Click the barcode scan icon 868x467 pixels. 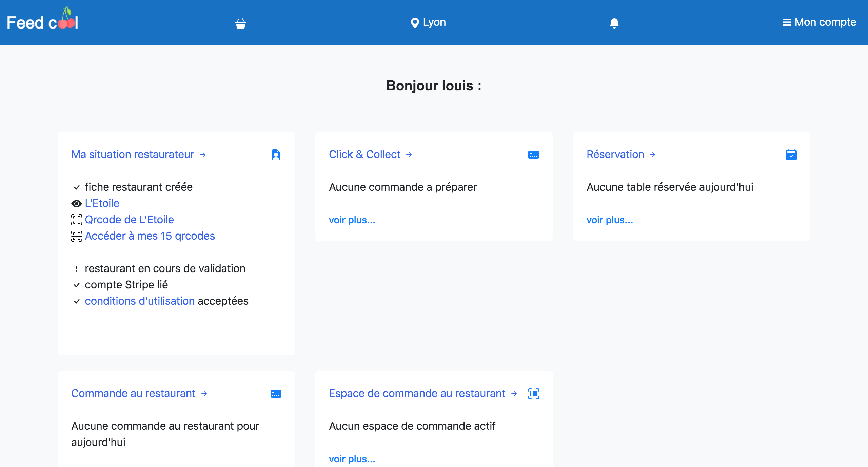[x=533, y=394]
